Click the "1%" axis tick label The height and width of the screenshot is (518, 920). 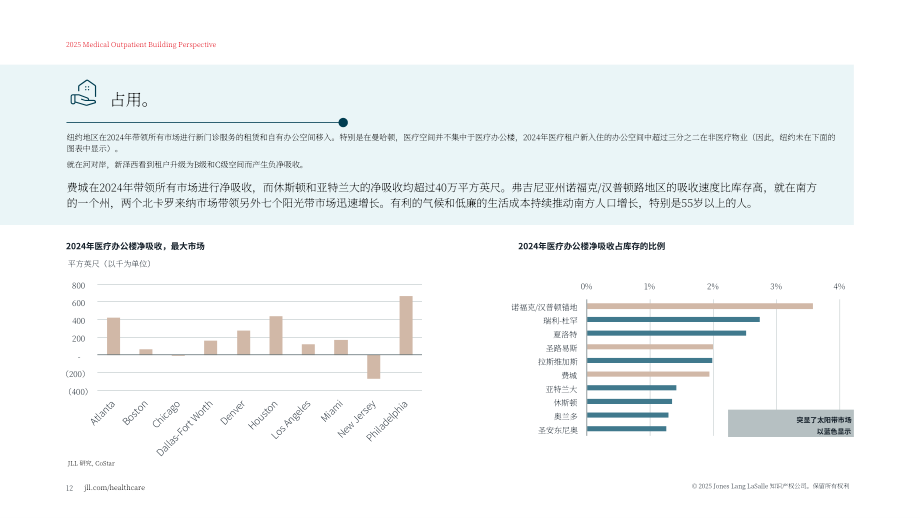point(649,287)
